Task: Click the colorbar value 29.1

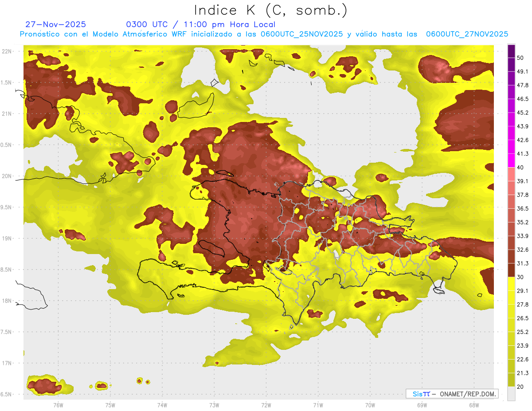Action: click(x=523, y=291)
